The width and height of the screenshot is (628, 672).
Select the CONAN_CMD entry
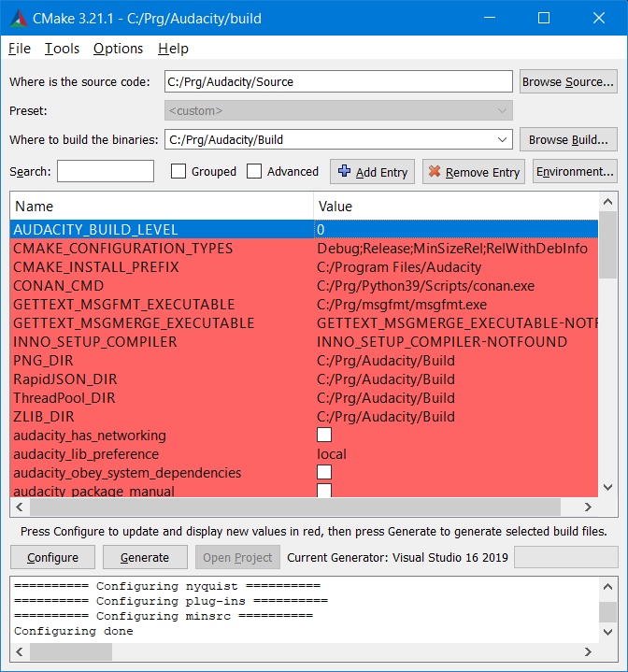coord(58,286)
